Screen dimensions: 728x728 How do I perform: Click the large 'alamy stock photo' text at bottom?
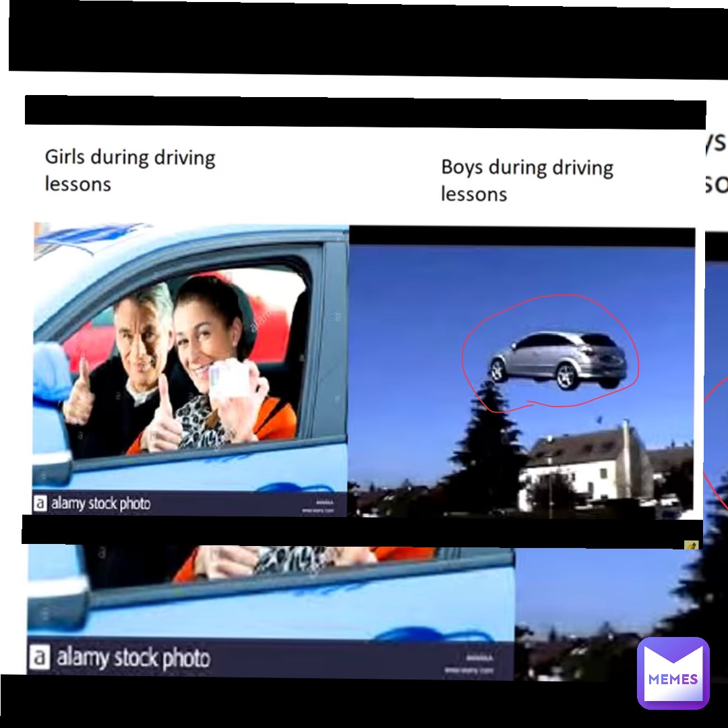coord(132,658)
